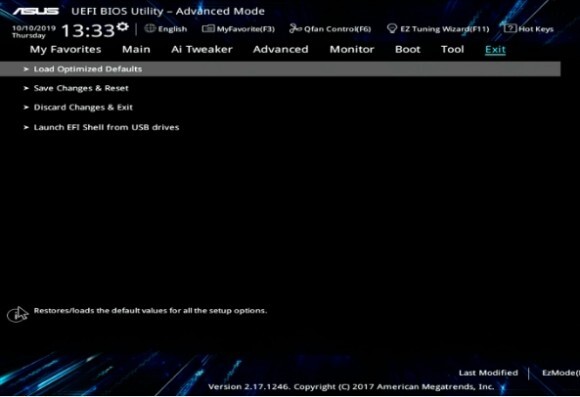The image size is (580, 397).
Task: Select the Monitor tab
Action: 352,49
